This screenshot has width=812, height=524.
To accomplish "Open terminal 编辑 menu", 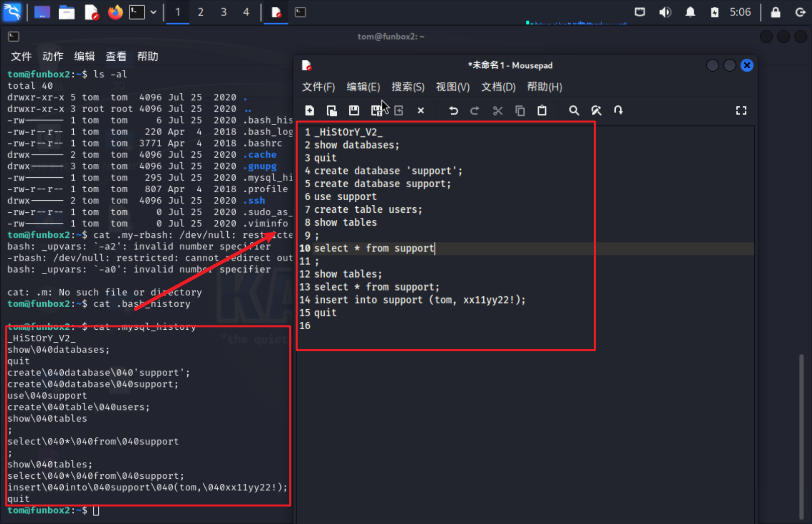I will point(84,56).
